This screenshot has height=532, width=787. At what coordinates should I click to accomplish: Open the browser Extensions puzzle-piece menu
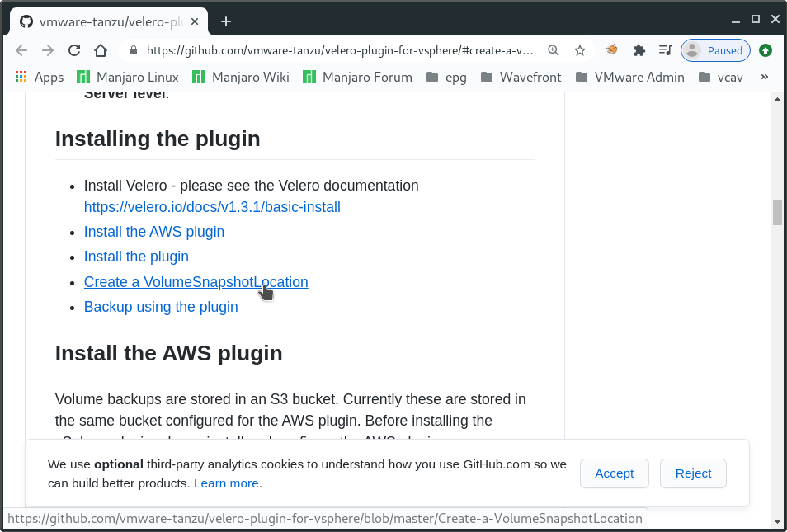(x=639, y=50)
